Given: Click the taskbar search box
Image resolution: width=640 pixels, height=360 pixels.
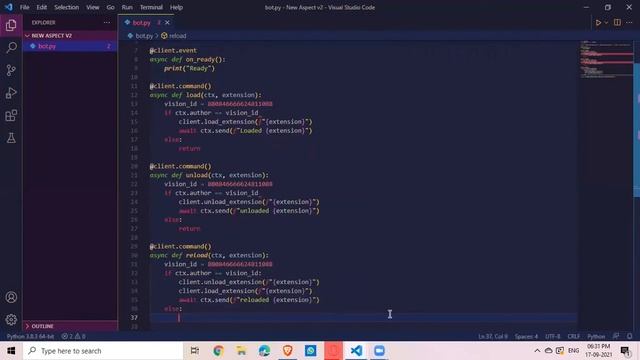Looking at the screenshot, I should 103,351.
